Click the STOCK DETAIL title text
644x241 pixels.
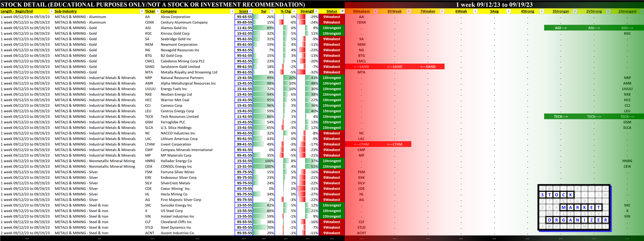coord(153,5)
